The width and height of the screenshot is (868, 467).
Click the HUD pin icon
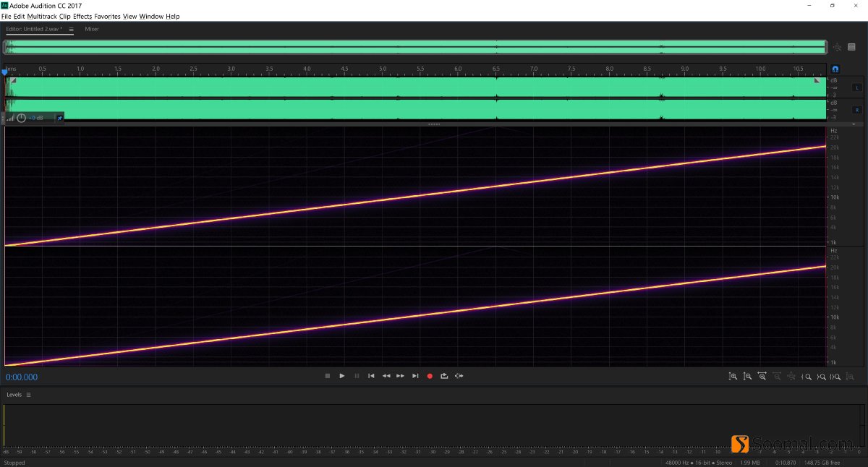59,118
